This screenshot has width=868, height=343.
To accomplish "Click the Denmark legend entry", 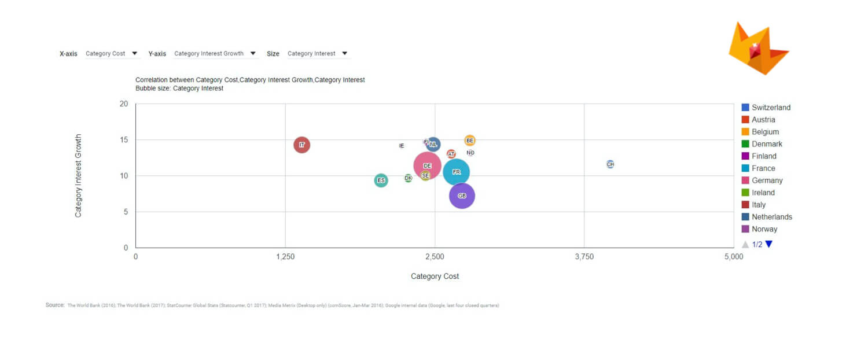I will pyautogui.click(x=762, y=144).
